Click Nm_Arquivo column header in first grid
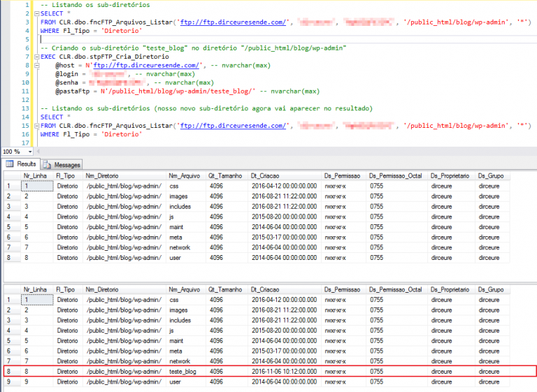537x392 pixels. (184, 175)
